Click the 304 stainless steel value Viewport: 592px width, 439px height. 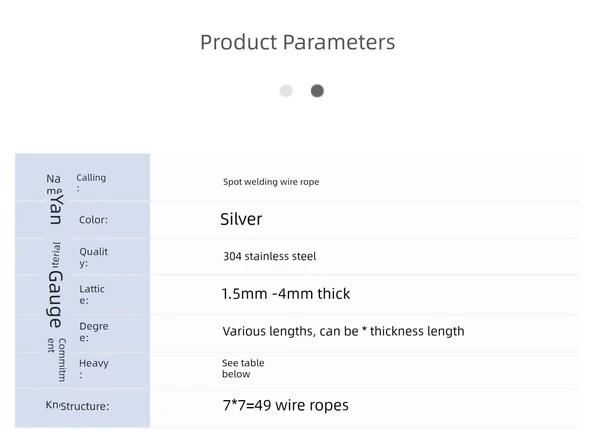click(270, 256)
